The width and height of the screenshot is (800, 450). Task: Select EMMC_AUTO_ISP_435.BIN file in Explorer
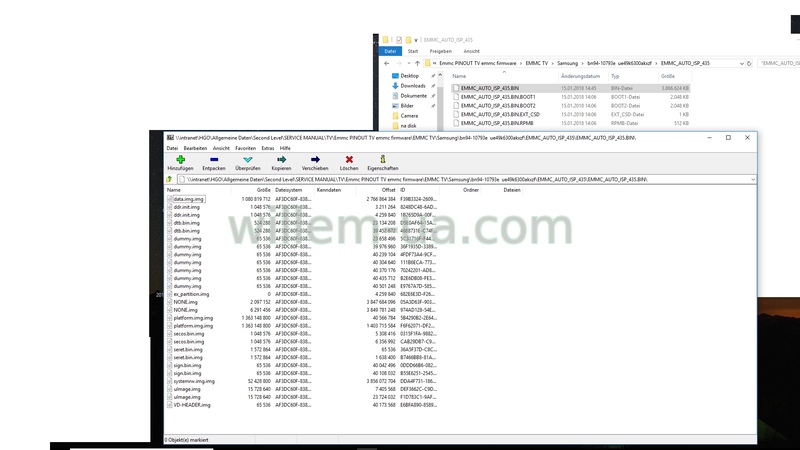pos(571,88)
